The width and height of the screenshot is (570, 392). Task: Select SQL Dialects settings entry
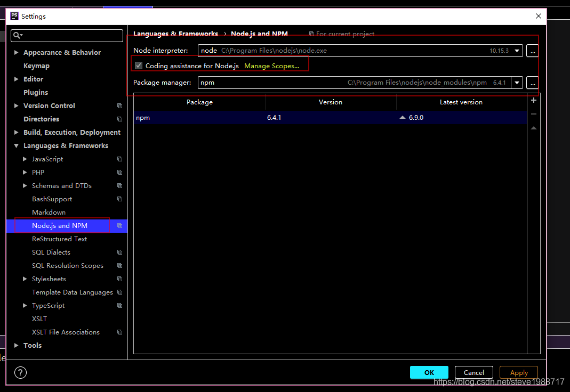click(51, 252)
